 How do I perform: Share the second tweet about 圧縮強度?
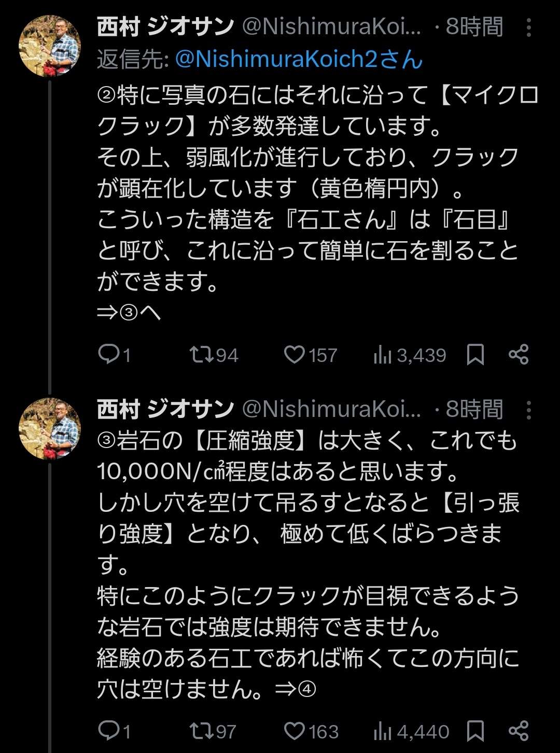point(519,731)
